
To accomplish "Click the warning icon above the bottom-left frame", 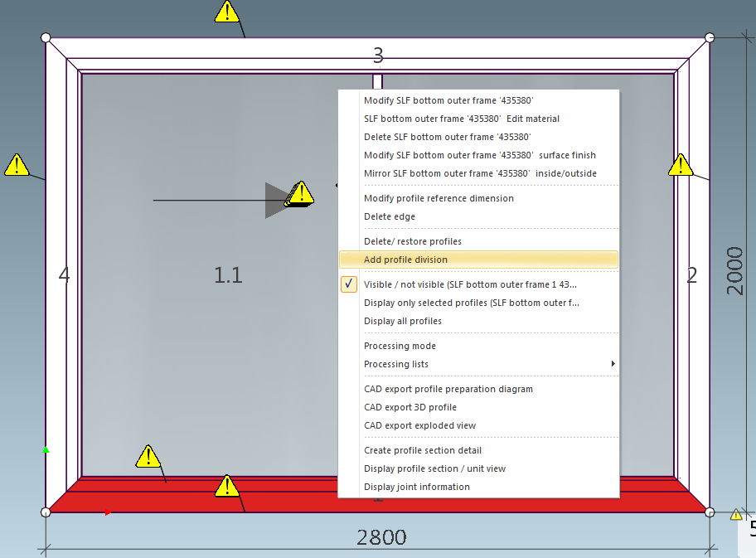I will tap(148, 456).
